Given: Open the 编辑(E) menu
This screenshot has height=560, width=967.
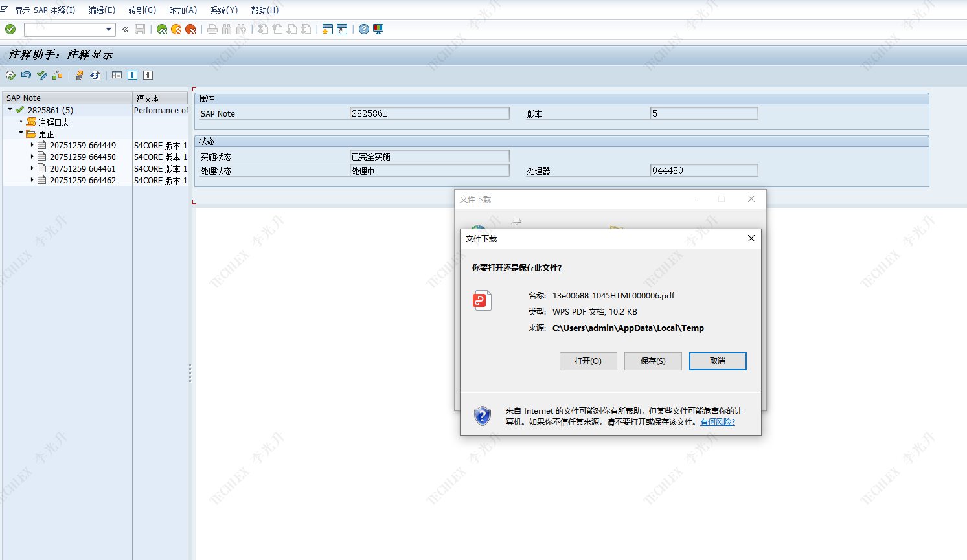Looking at the screenshot, I should 102,10.
